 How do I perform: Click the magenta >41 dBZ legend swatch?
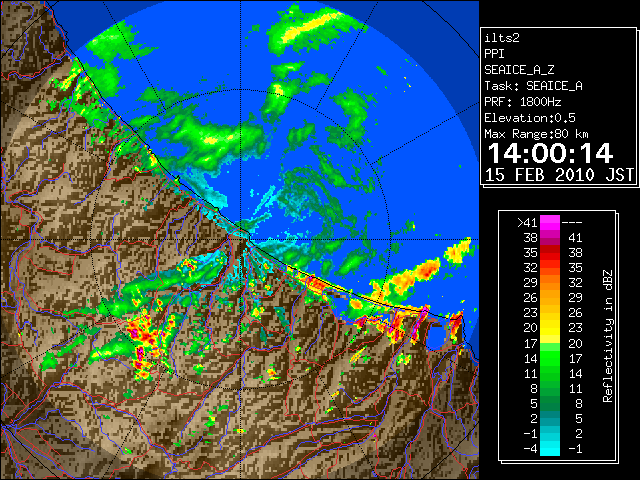point(550,223)
